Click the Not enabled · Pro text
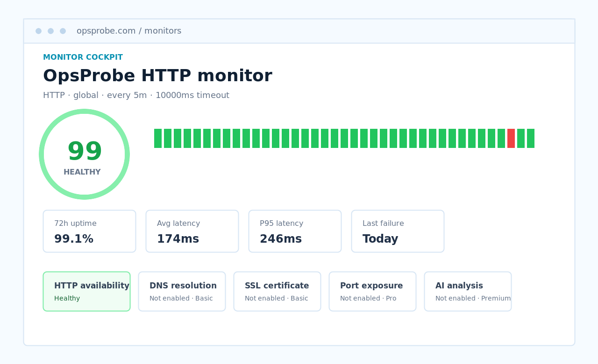 [368, 298]
